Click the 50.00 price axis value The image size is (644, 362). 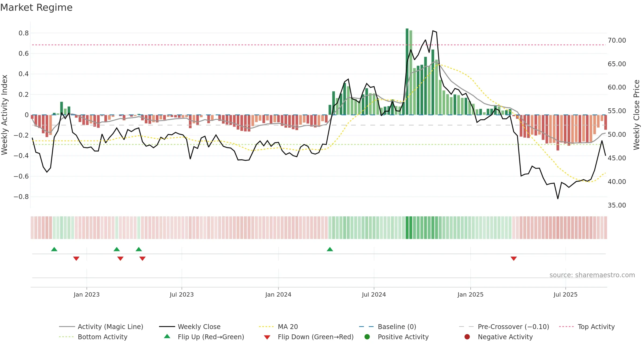point(617,135)
